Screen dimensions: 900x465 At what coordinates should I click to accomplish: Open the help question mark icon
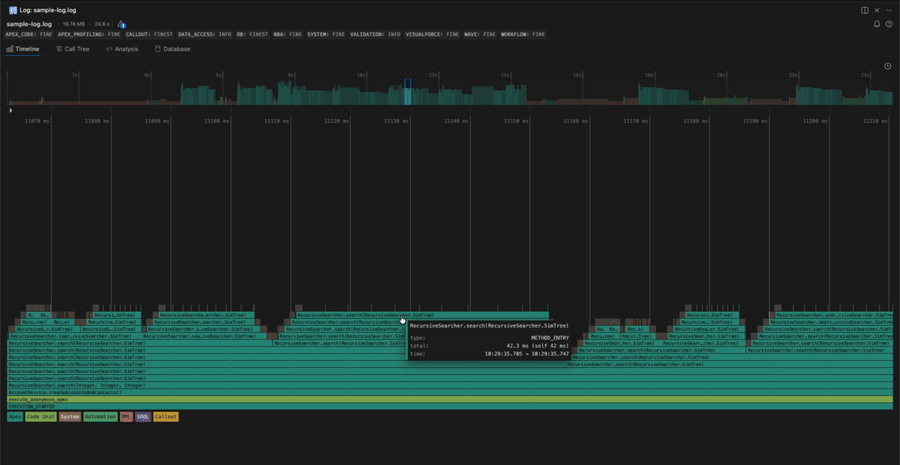pyautogui.click(x=889, y=24)
